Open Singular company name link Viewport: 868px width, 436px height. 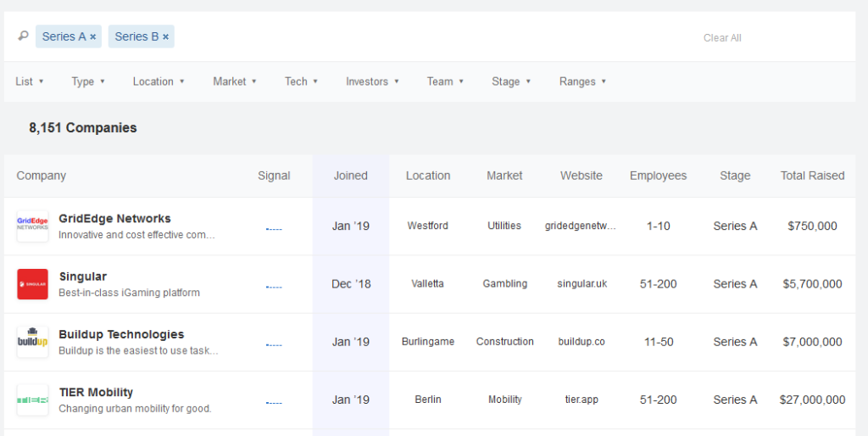tap(82, 277)
